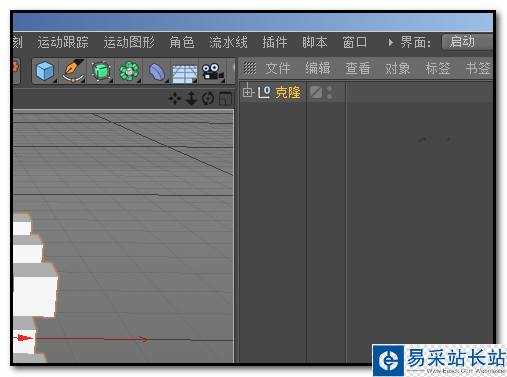Viewport: 507px width, 377px height.
Task: Toggle the active view layout icon
Action: click(x=225, y=99)
